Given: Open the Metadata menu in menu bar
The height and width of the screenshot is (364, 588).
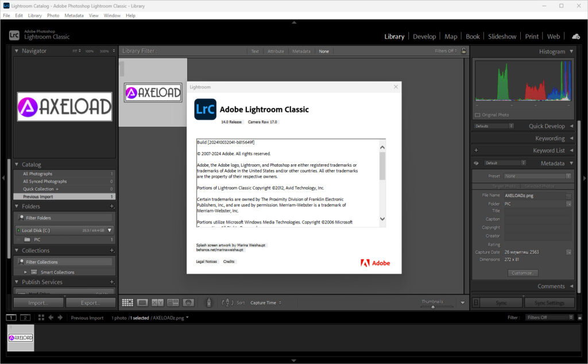Looking at the screenshot, I should click(74, 16).
